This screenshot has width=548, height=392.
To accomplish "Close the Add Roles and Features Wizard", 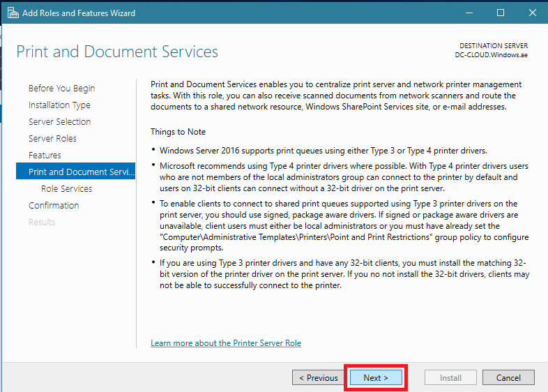I will pyautogui.click(x=532, y=13).
